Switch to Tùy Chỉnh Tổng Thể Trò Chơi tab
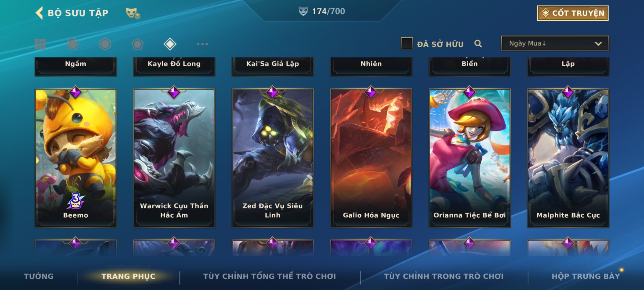 click(x=269, y=276)
